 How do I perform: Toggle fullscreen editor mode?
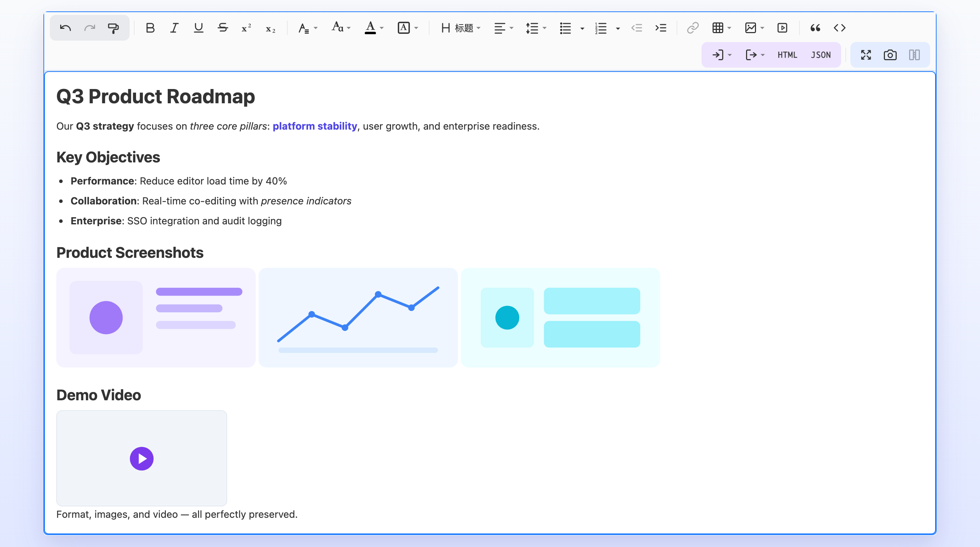coord(866,55)
